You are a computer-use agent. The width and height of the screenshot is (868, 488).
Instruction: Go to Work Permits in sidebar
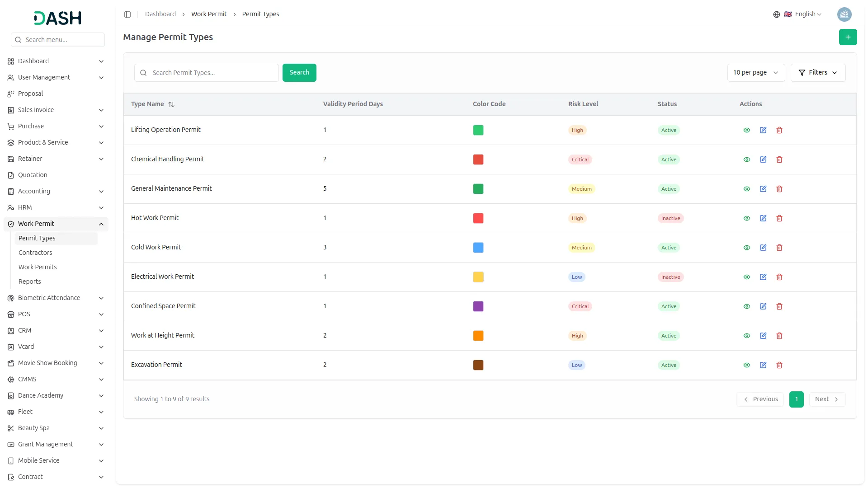point(38,267)
